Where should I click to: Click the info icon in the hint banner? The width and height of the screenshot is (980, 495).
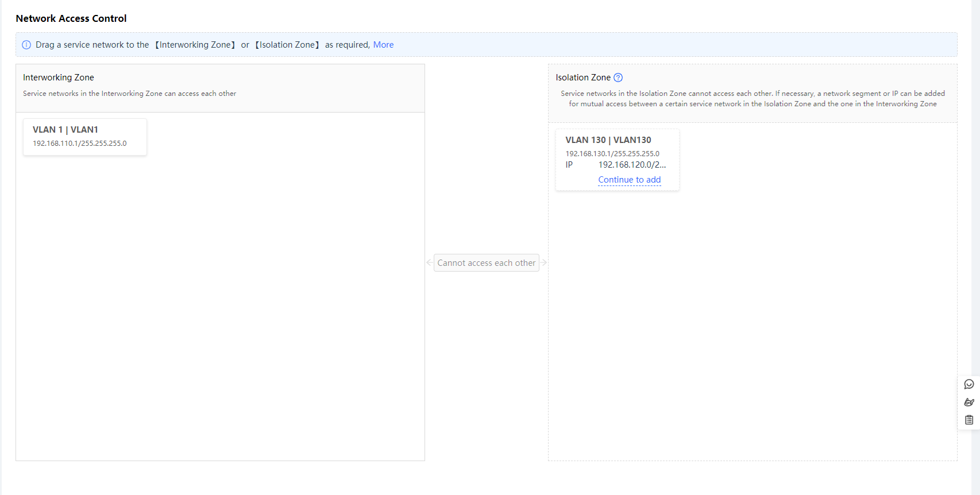pyautogui.click(x=26, y=45)
